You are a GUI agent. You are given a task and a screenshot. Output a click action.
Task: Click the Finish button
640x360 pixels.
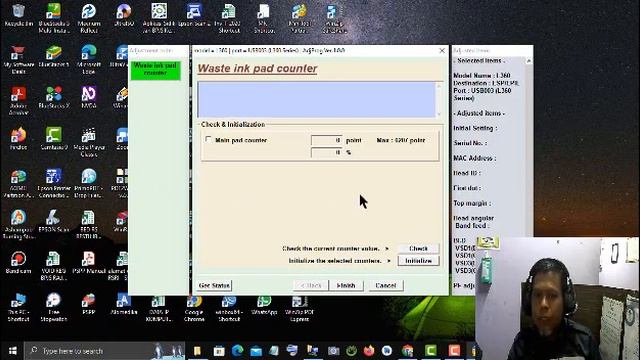(x=346, y=285)
